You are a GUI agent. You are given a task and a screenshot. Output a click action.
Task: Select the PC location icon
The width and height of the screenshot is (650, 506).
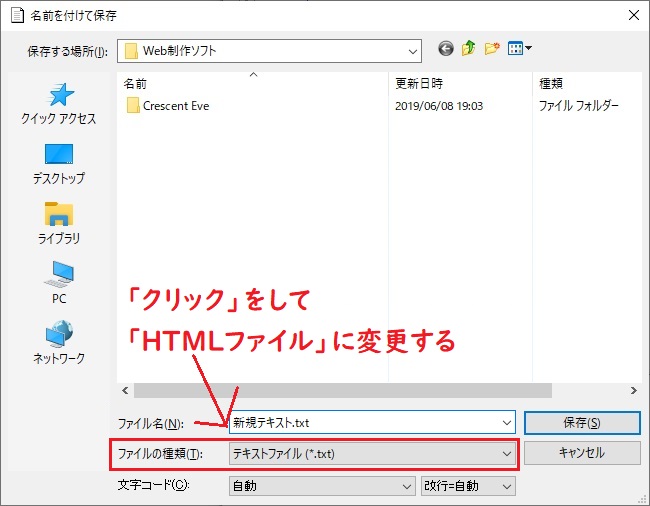point(59,284)
